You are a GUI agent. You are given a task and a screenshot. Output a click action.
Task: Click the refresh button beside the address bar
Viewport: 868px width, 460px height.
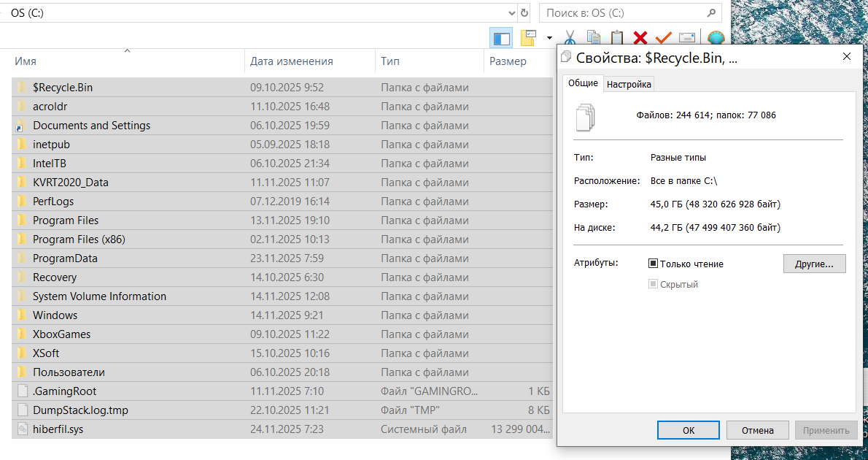524,13
